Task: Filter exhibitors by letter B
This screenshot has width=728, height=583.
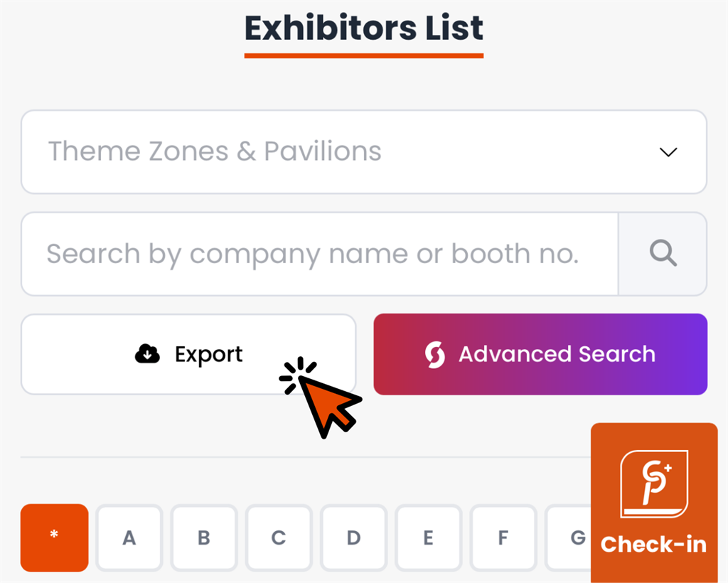Action: tap(203, 537)
